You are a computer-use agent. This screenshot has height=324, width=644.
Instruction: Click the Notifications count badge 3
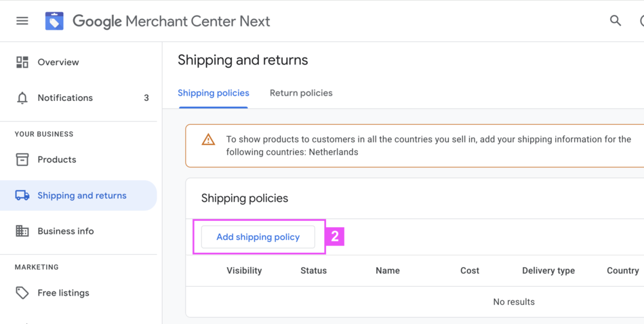point(146,98)
